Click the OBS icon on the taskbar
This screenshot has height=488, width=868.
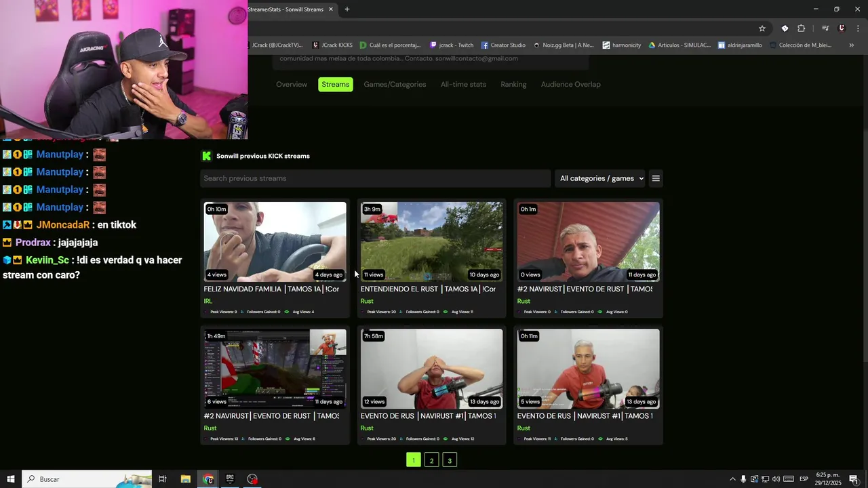(252, 479)
